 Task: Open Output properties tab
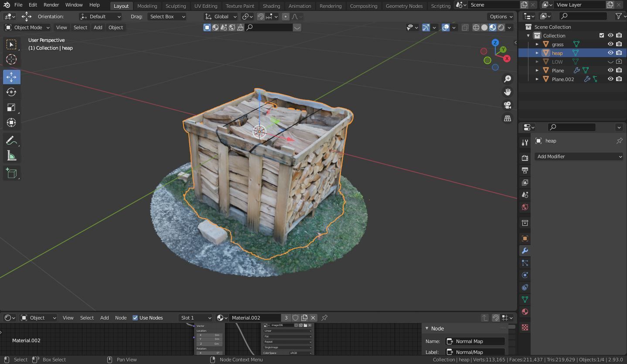pos(525,170)
